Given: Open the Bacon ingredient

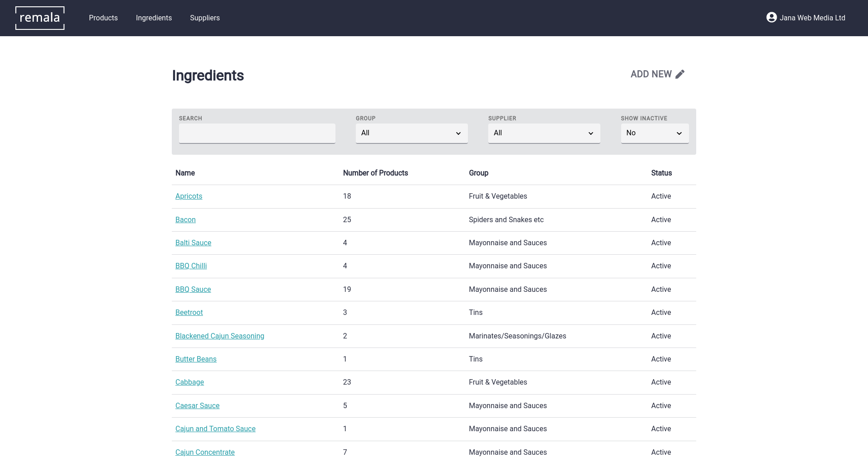Looking at the screenshot, I should coord(185,220).
